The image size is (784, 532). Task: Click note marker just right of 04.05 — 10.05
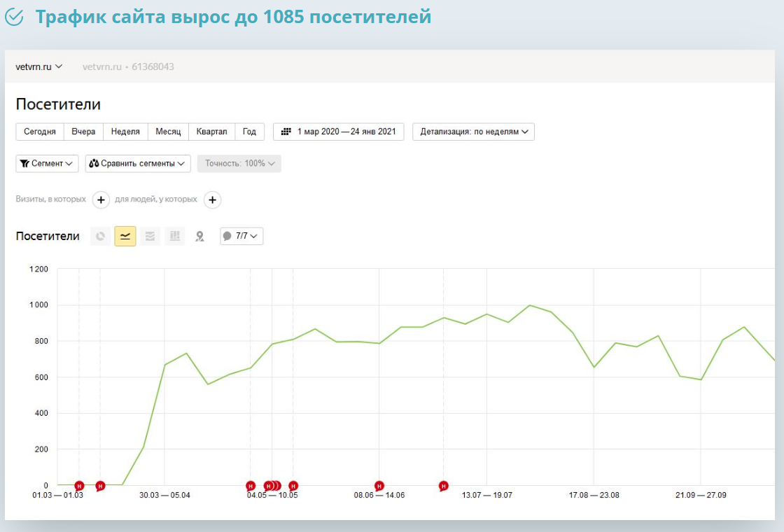(x=293, y=486)
